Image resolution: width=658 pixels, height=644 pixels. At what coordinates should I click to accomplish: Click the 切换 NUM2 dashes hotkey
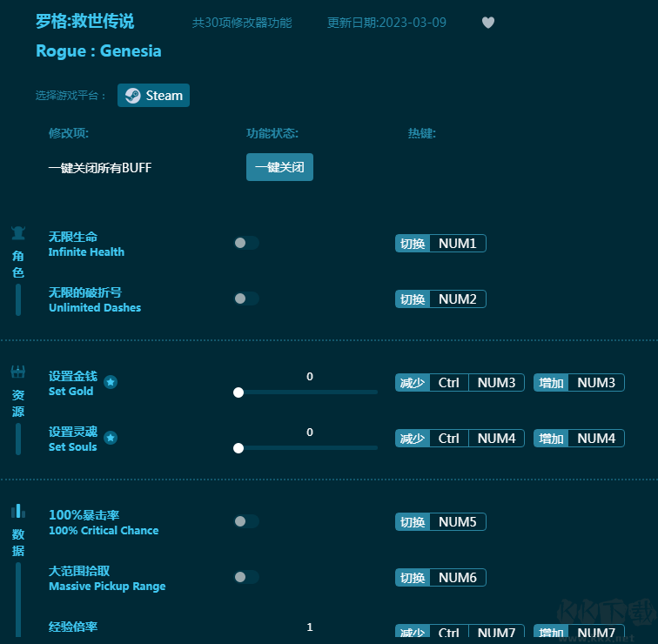440,299
